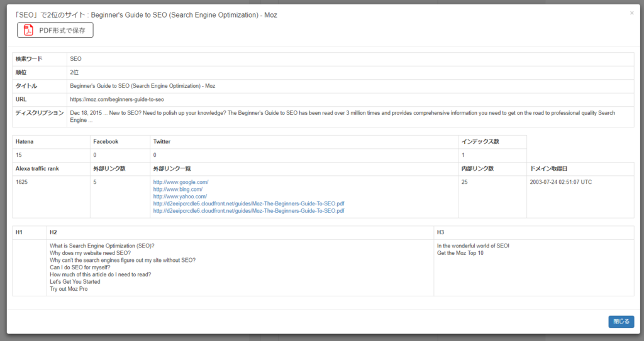Open the http://www.bing.com/ external link
This screenshot has height=341, width=644.
[x=178, y=189]
